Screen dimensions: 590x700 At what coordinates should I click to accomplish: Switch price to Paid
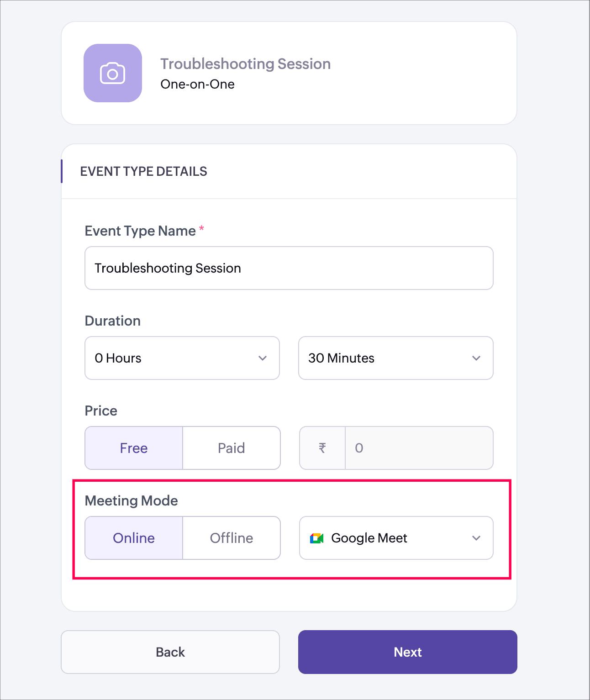232,448
